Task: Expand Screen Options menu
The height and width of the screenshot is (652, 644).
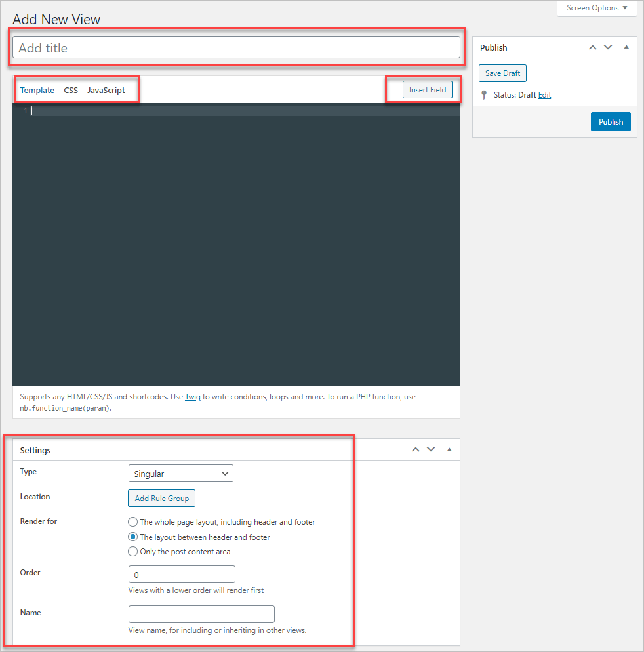Action: [x=597, y=8]
